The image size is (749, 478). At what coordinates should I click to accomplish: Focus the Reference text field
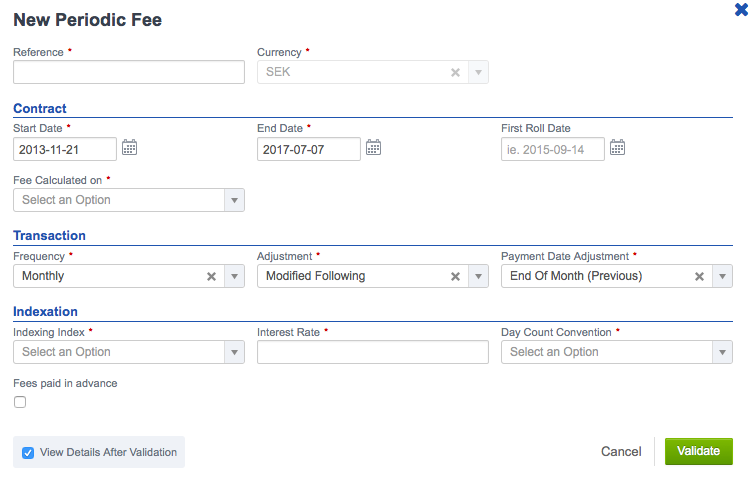click(129, 72)
